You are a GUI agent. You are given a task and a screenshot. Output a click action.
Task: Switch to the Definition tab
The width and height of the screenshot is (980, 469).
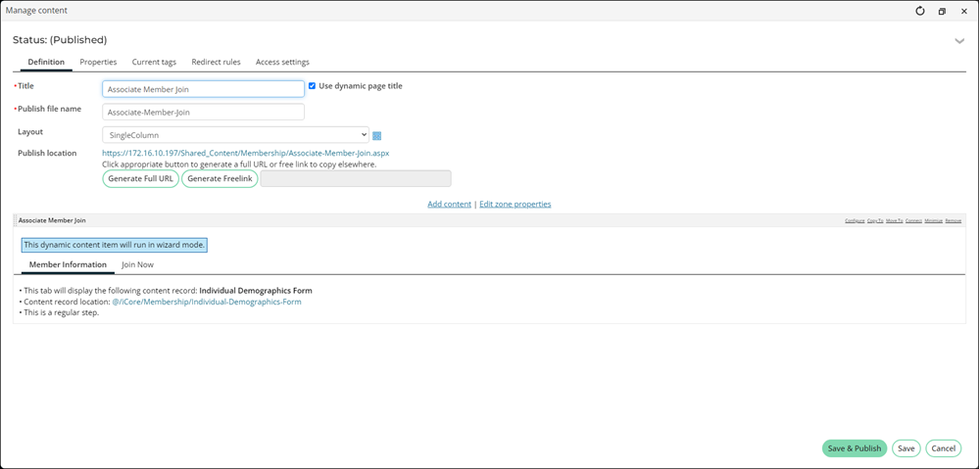(46, 62)
